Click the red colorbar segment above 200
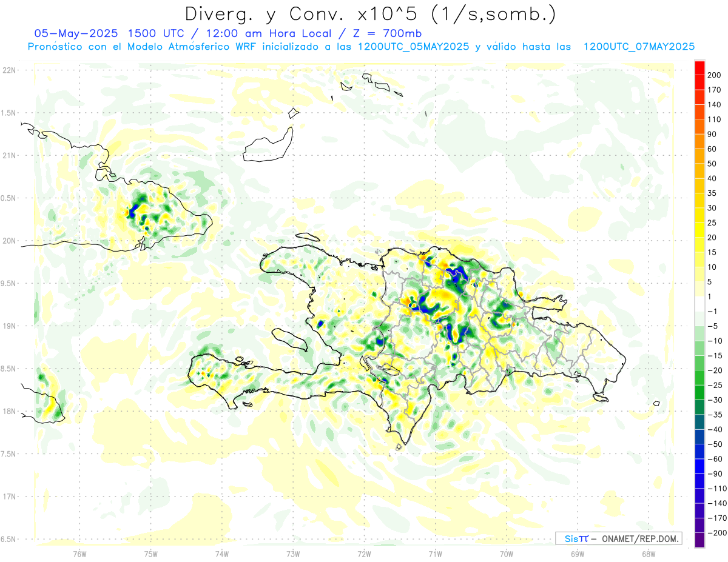The width and height of the screenshot is (728, 562). pyautogui.click(x=699, y=67)
